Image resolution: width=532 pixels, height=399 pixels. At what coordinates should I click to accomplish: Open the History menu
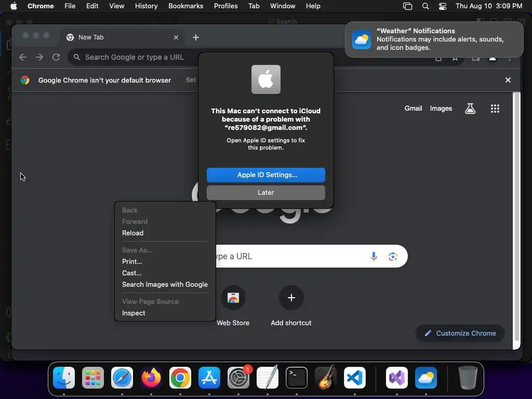click(146, 6)
